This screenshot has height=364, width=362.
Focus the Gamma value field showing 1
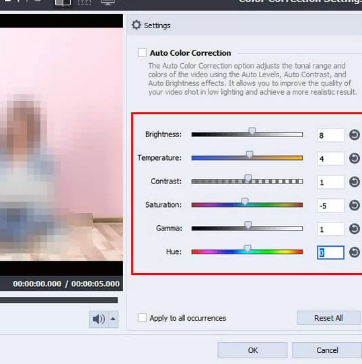click(x=331, y=229)
